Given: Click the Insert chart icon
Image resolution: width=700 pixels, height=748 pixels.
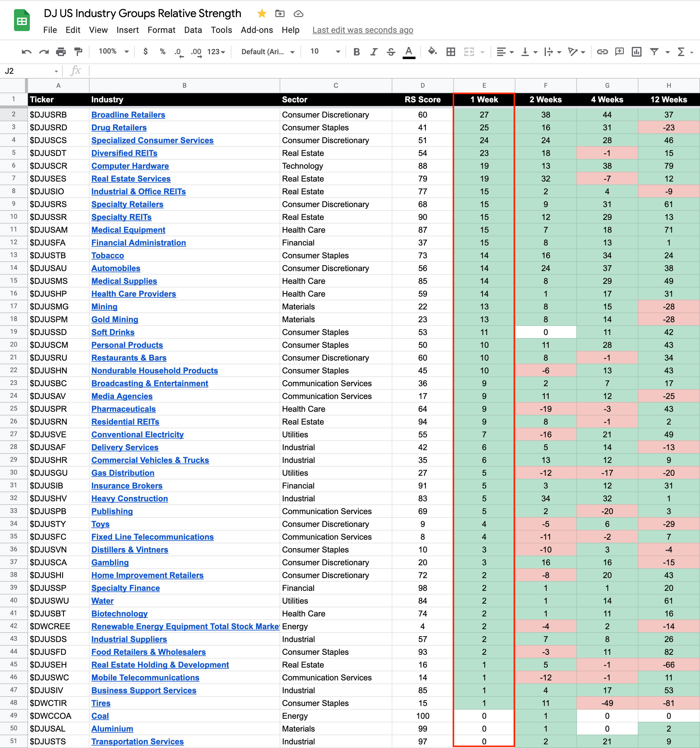Looking at the screenshot, I should point(636,52).
